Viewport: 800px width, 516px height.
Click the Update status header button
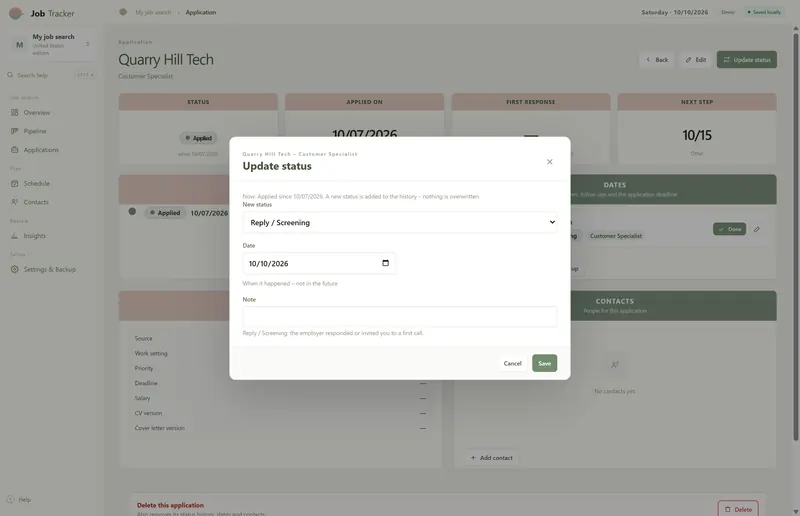747,60
